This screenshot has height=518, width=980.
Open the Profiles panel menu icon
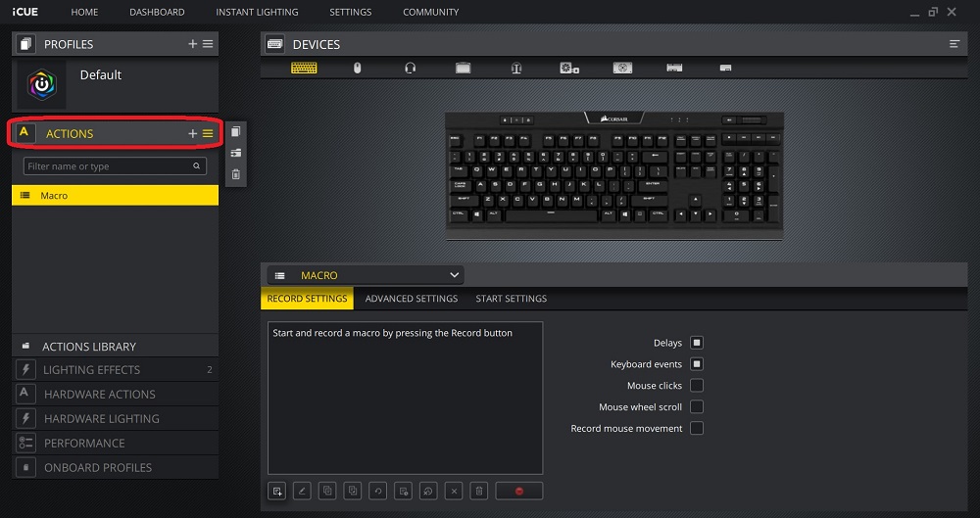coord(208,44)
